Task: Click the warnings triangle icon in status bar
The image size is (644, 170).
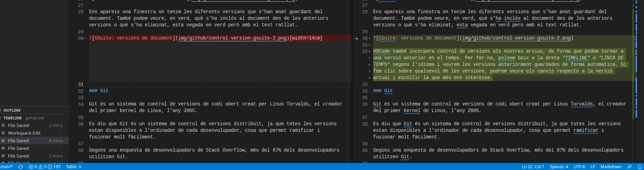Action: (x=40, y=167)
